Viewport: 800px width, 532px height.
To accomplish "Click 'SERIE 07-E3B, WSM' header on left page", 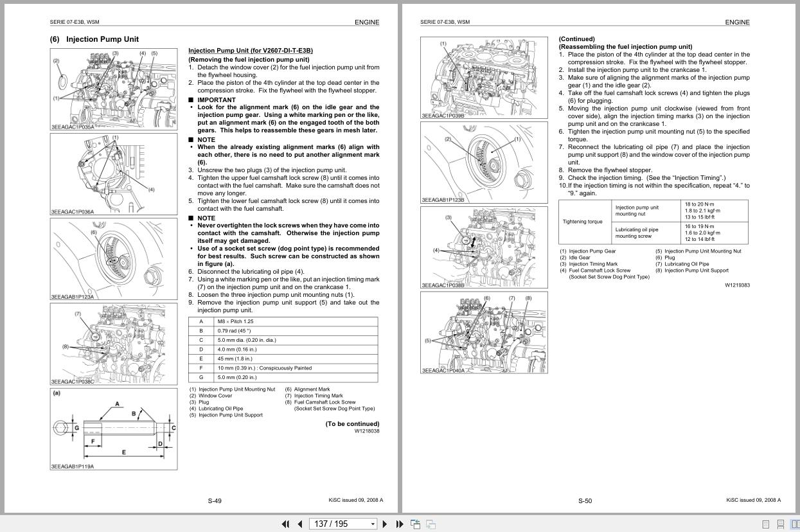I will [x=75, y=22].
